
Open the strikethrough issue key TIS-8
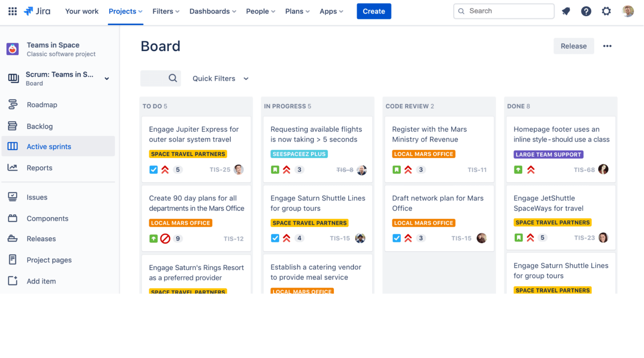(345, 170)
